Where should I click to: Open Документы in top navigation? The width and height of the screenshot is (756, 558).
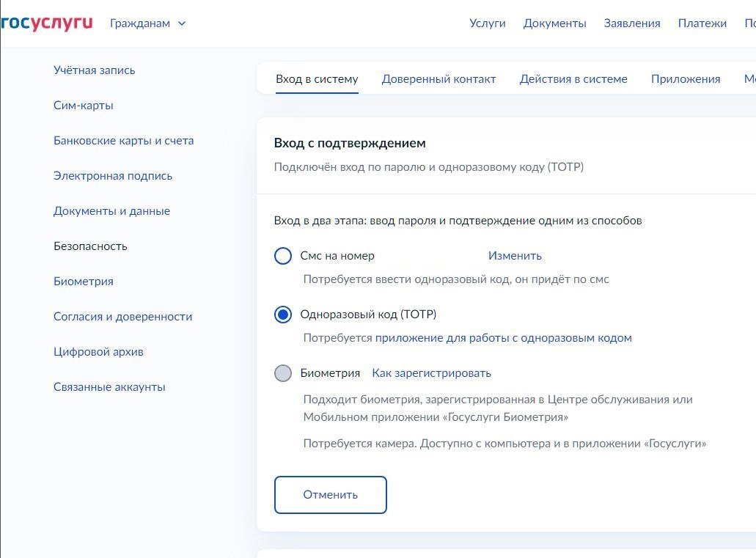pos(554,23)
